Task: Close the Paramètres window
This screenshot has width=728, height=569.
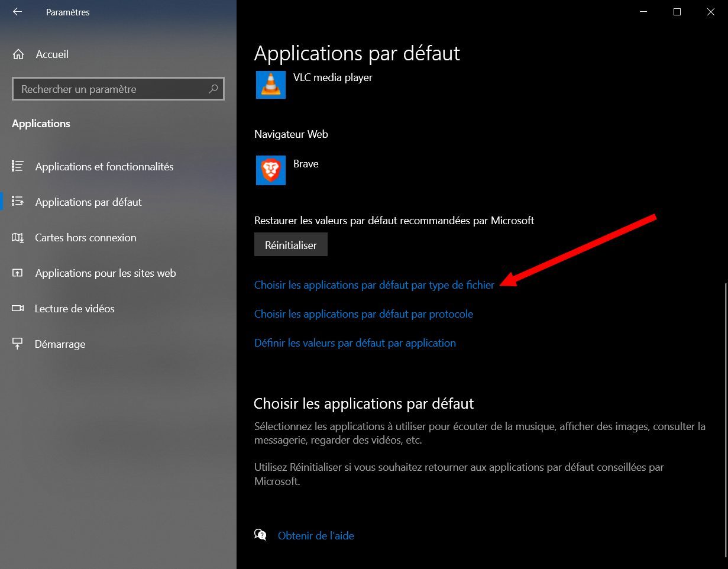Action: (711, 12)
